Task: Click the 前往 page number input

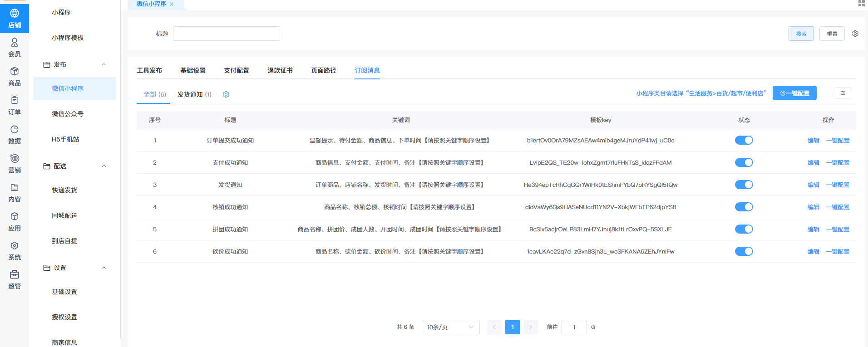Action: click(x=574, y=327)
